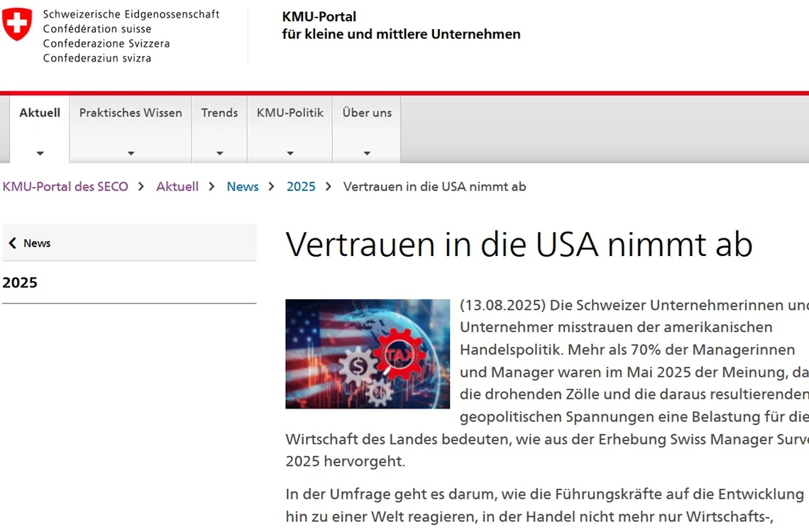Click the Swiss coat of arms logo
This screenshot has width=809, height=532.
coord(17,24)
